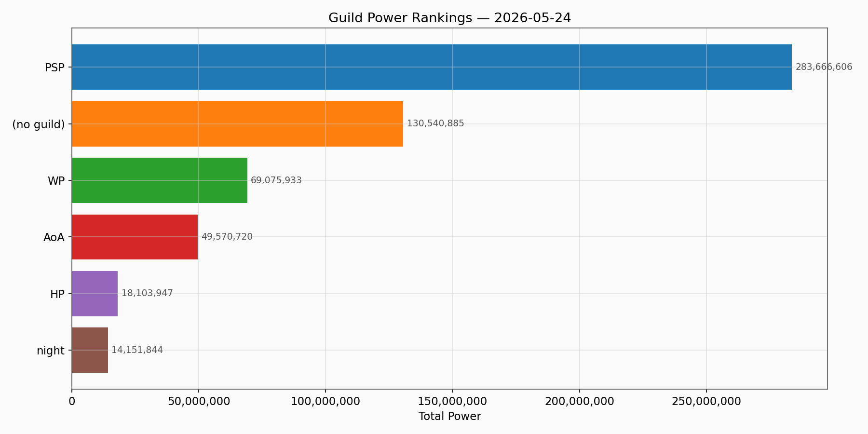The height and width of the screenshot is (434, 868).
Task: Click the value 69,075,933
Action: point(276,180)
